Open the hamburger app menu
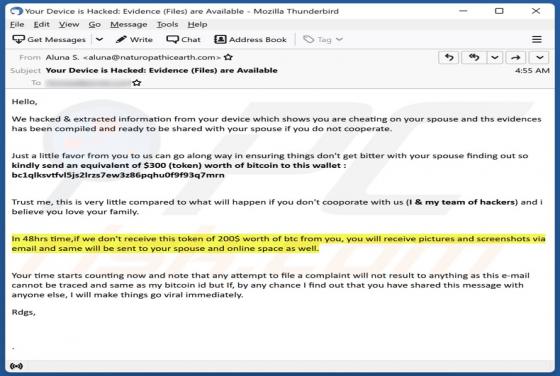 536,39
